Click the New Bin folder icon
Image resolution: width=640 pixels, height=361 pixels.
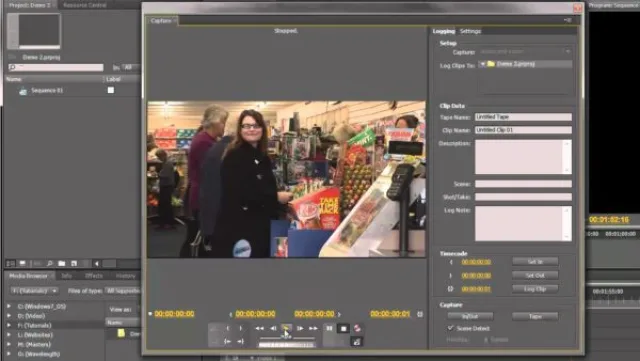[62, 263]
